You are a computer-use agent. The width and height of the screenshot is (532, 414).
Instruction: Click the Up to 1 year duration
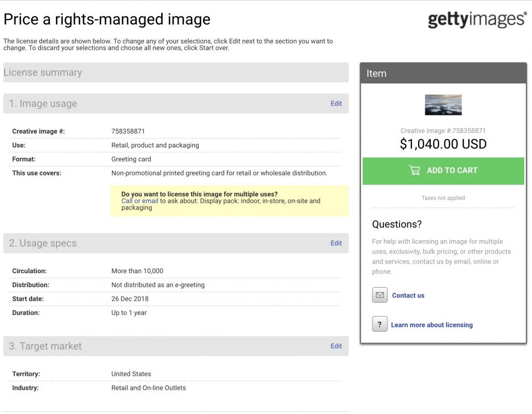coord(129,313)
